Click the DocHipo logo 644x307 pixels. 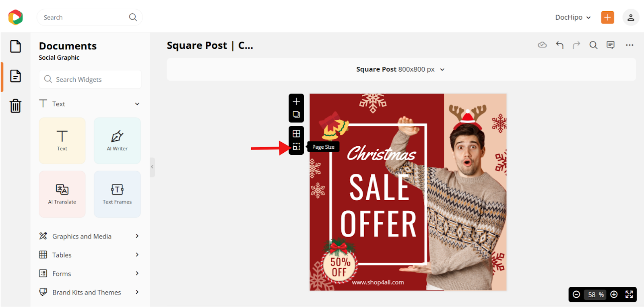pyautogui.click(x=16, y=17)
